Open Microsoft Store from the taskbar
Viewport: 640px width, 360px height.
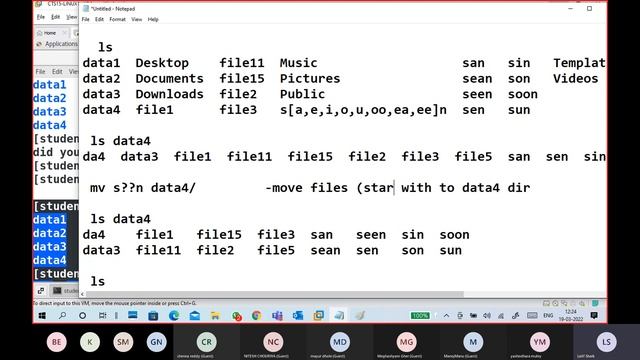pos(153,316)
